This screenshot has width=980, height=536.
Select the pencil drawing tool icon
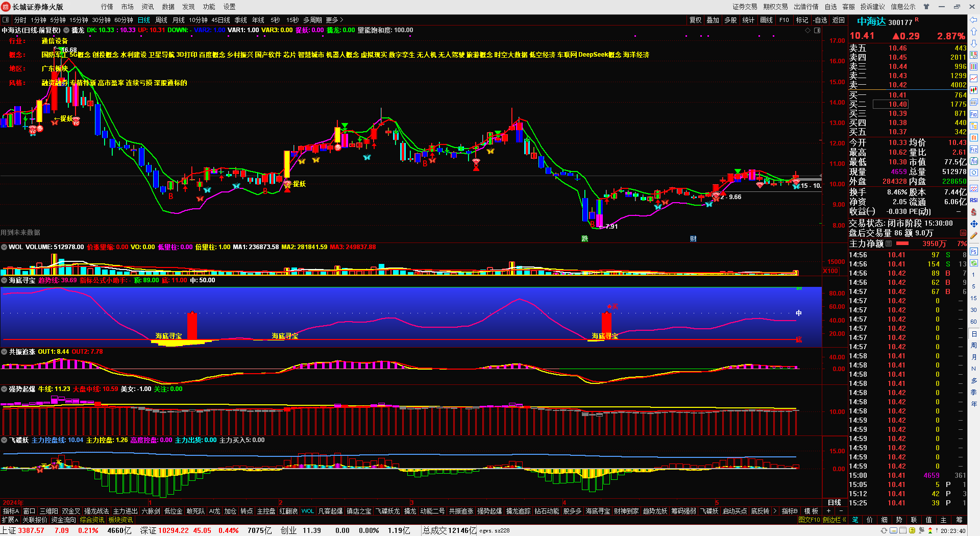(x=974, y=235)
